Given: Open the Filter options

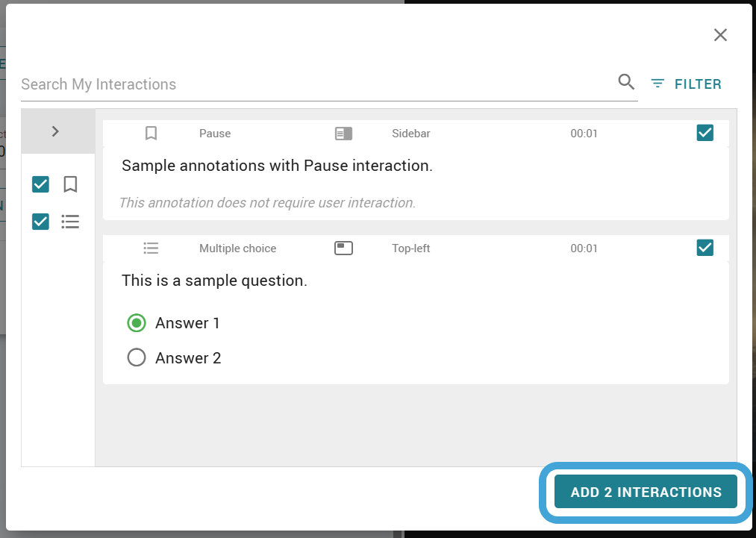Looking at the screenshot, I should [x=686, y=84].
